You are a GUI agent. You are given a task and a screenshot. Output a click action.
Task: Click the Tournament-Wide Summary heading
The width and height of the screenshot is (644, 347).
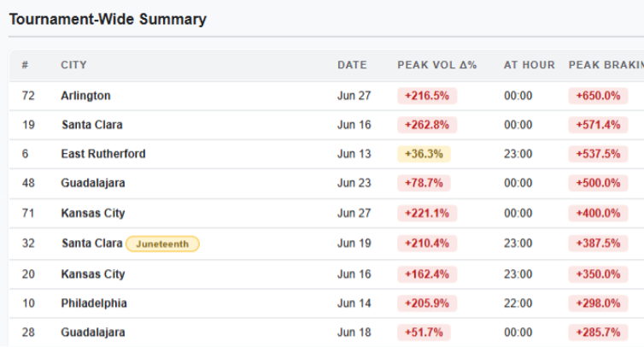click(x=108, y=19)
